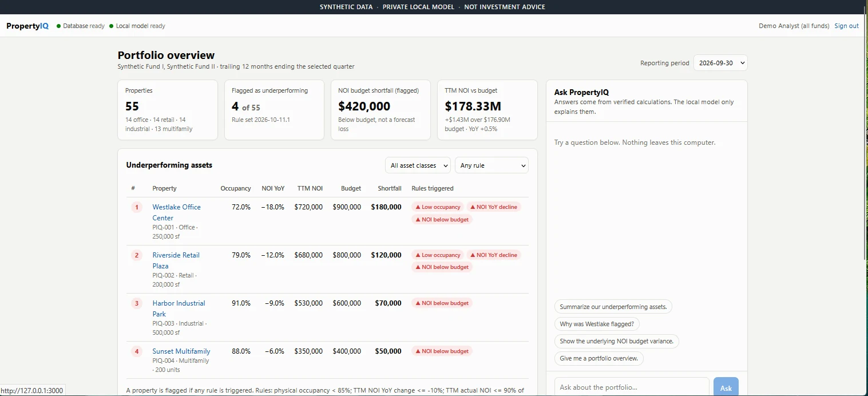
Task: Open the Westlake Office Center property link
Action: pos(176,212)
